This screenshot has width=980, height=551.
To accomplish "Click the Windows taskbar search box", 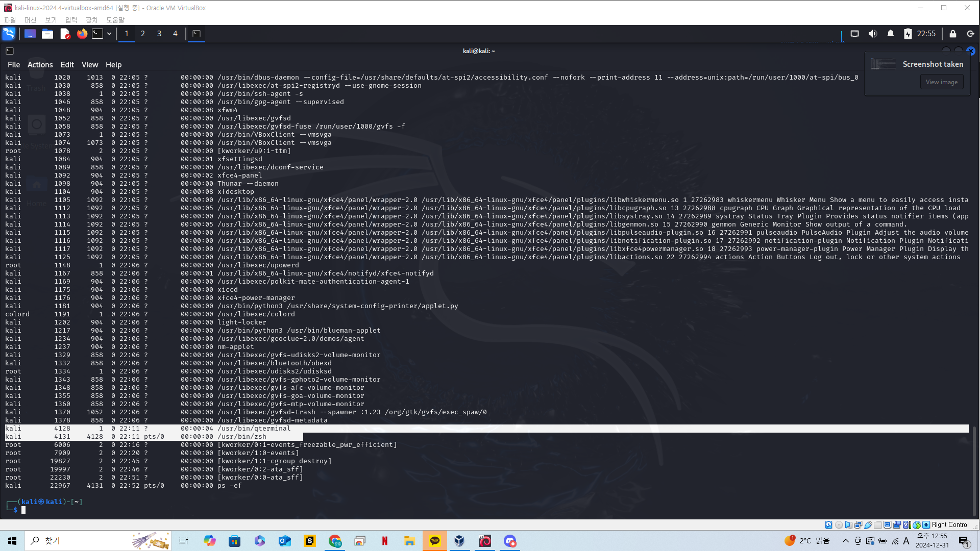I will (77, 541).
